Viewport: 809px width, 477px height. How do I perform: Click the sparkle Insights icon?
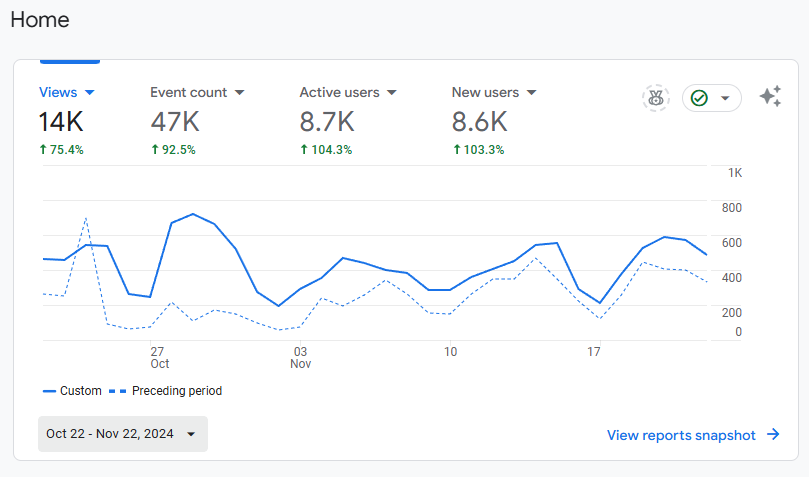[770, 96]
